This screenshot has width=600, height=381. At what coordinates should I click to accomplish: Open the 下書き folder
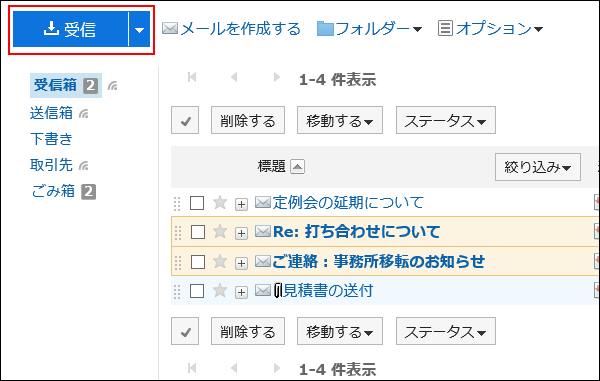pyautogui.click(x=51, y=139)
